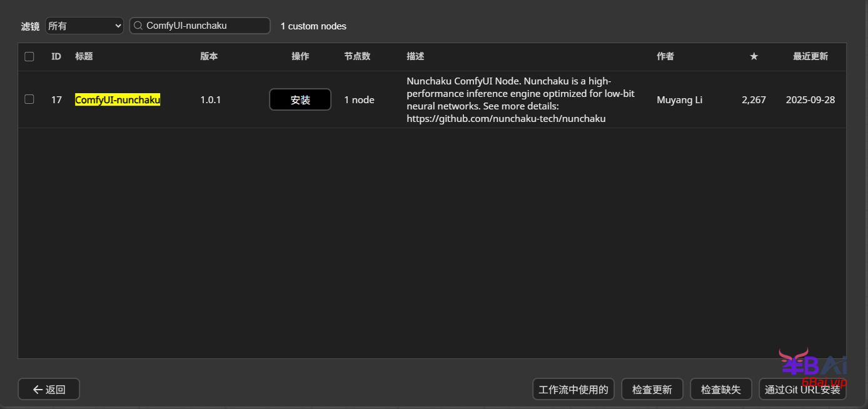Sort by the 最近更新 column header
868x409 pixels.
810,56
